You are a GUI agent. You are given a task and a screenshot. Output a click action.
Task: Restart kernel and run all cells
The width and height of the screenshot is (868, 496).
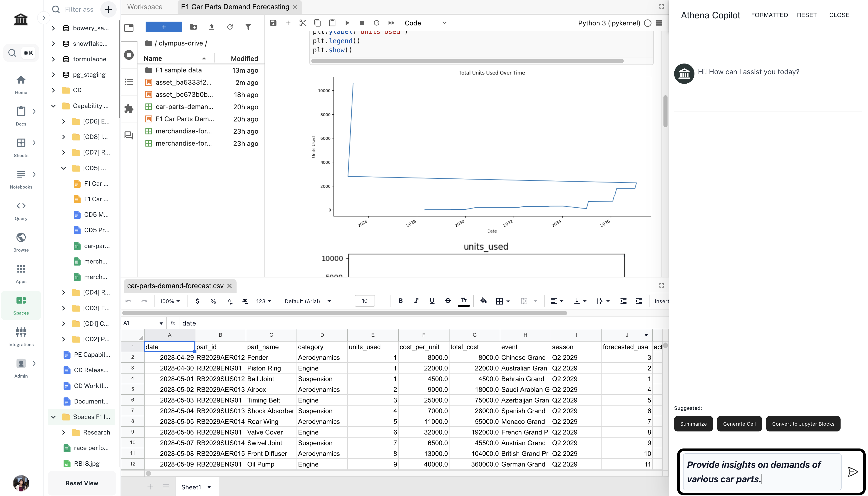(x=391, y=23)
